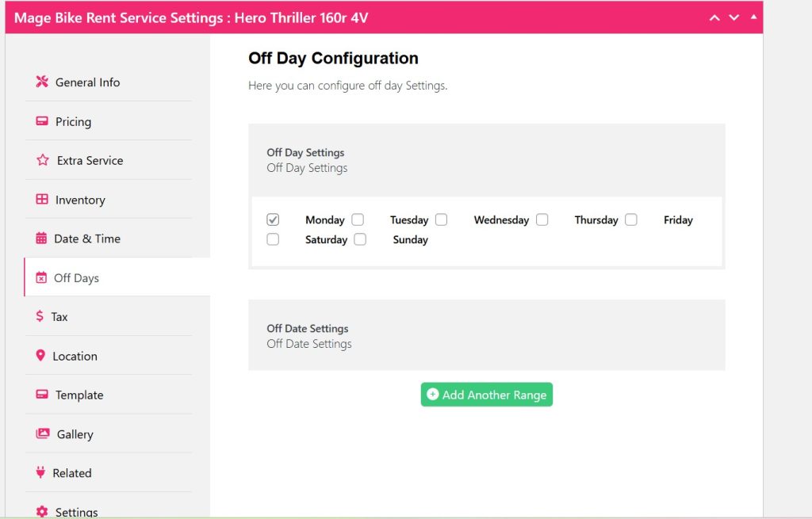Image resolution: width=812 pixels, height=519 pixels.
Task: Tick the checkbox immediately left of Friday
Action: click(630, 219)
